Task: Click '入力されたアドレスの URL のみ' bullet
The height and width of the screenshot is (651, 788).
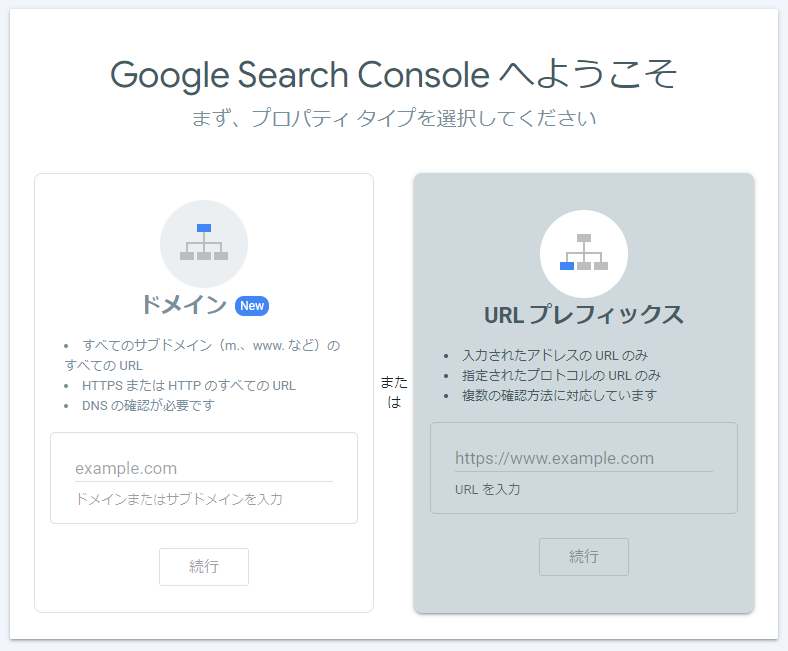Action: coord(555,355)
